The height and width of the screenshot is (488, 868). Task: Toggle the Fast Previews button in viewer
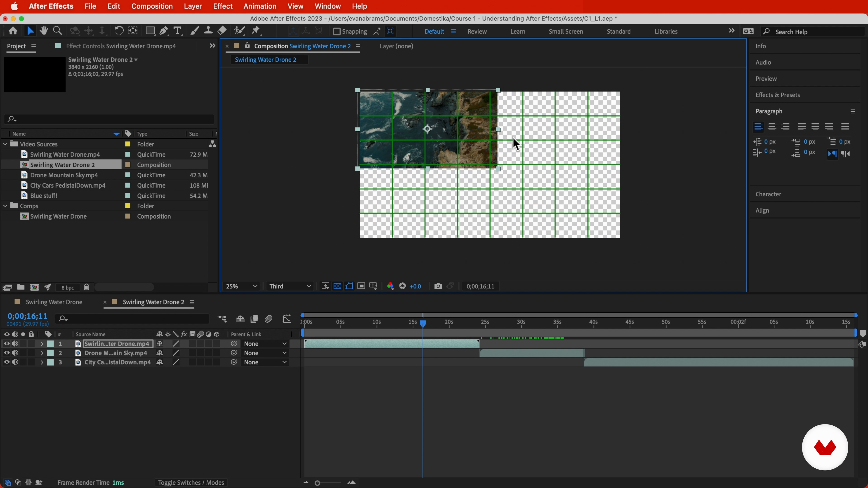[x=325, y=286]
